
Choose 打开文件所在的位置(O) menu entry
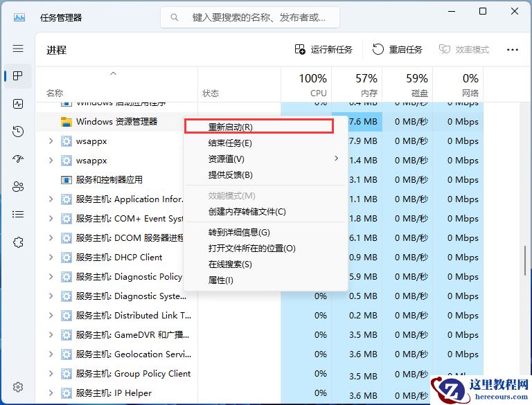(266, 249)
